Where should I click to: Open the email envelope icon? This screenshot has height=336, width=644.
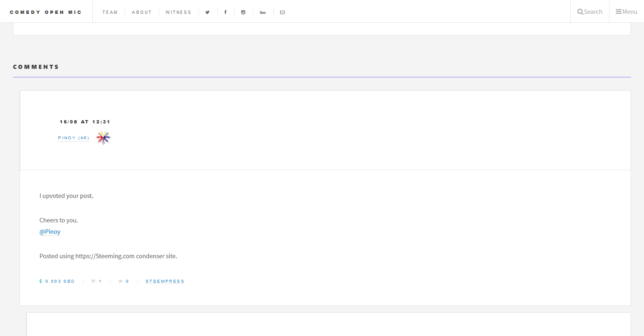(x=282, y=12)
